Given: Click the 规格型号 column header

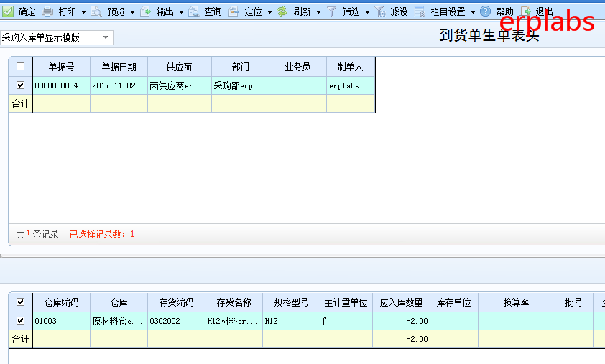Looking at the screenshot, I should tap(291, 303).
